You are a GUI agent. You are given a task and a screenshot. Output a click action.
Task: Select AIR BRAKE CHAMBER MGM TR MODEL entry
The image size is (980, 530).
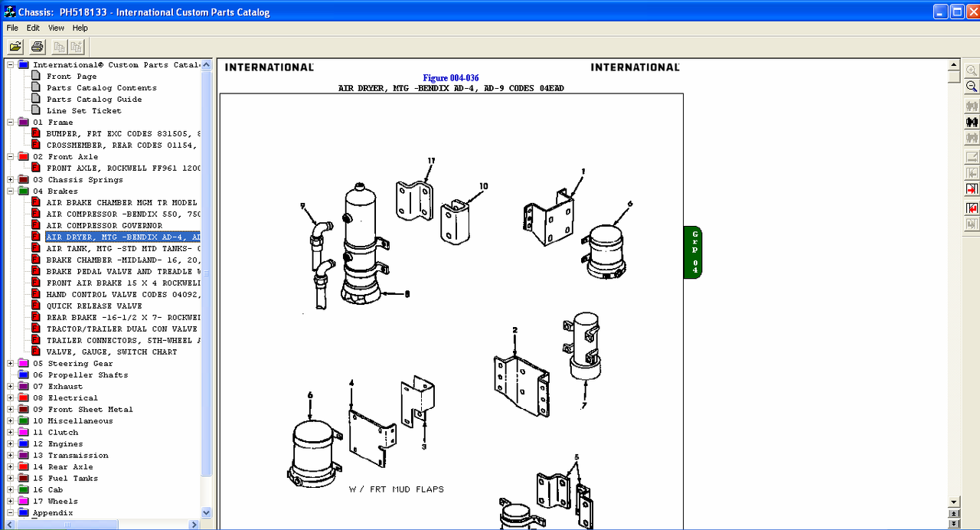pyautogui.click(x=123, y=203)
